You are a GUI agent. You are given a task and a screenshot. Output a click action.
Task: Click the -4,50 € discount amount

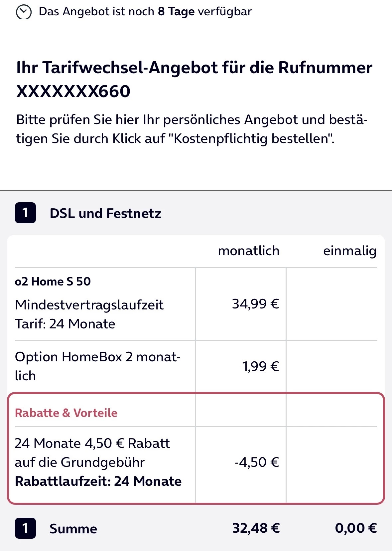coord(256,462)
